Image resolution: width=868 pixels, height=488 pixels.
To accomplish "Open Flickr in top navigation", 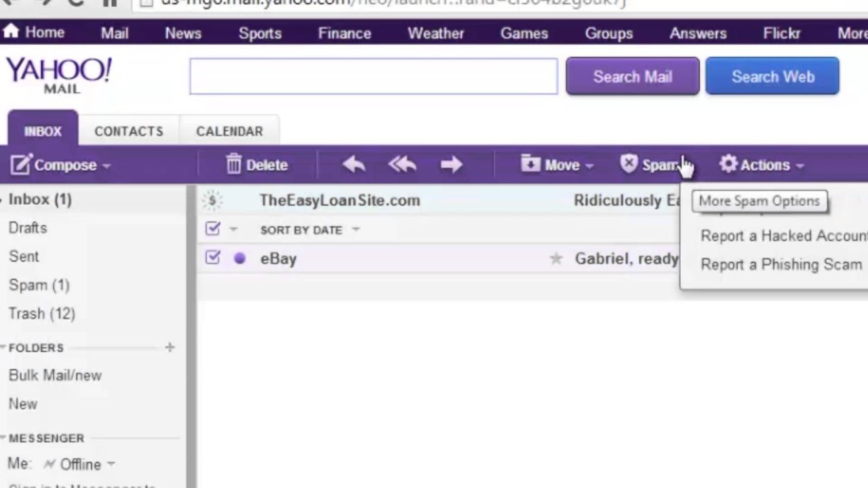I will (x=782, y=33).
